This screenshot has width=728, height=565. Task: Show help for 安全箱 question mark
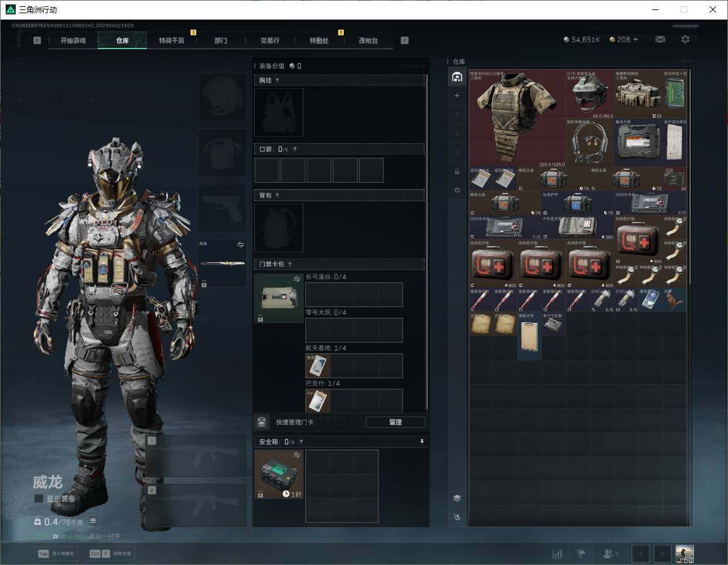301,441
